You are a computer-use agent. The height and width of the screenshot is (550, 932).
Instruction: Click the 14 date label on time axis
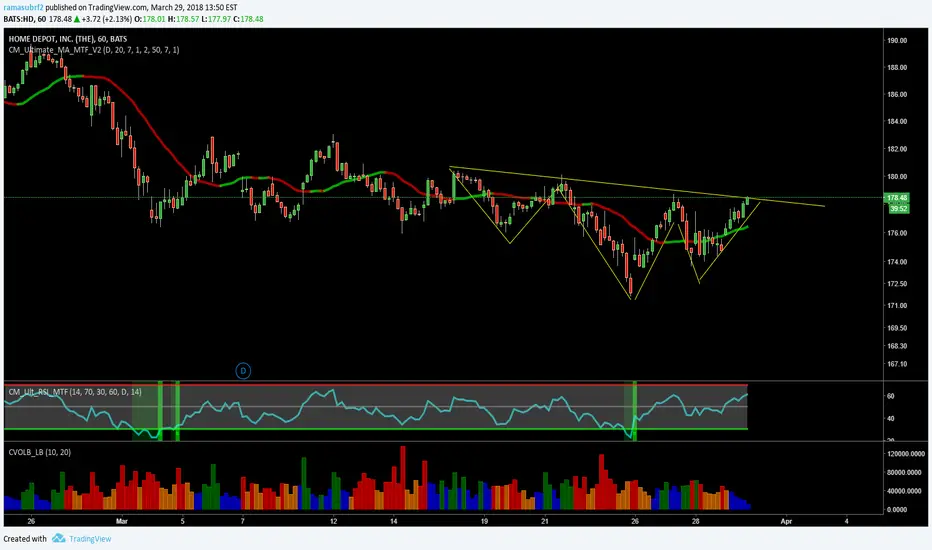point(393,521)
